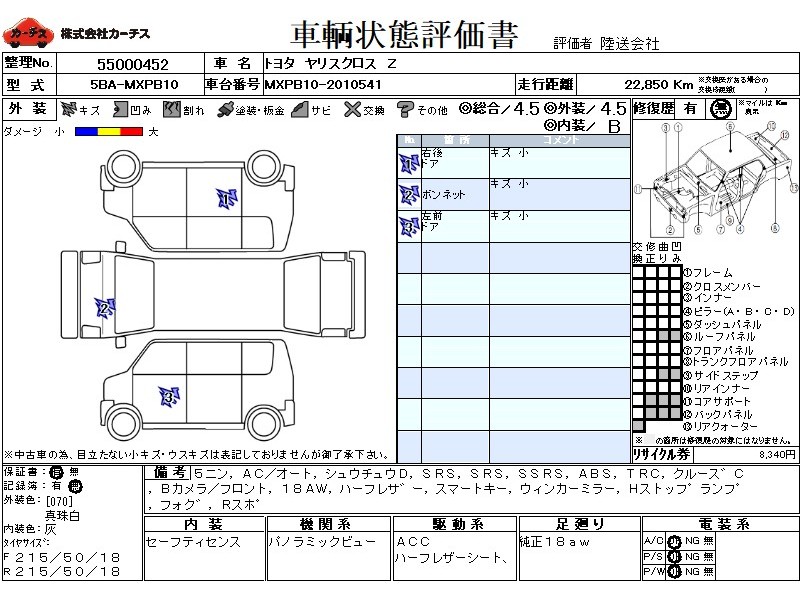Toggle the P/S OK indicator
This screenshot has width=800, height=600.
tap(674, 556)
